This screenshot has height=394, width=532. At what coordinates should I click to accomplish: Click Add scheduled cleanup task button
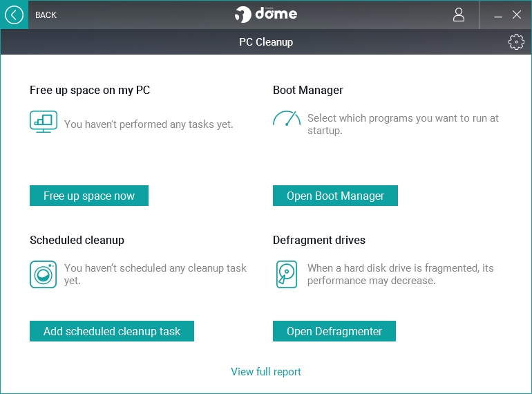click(x=112, y=331)
